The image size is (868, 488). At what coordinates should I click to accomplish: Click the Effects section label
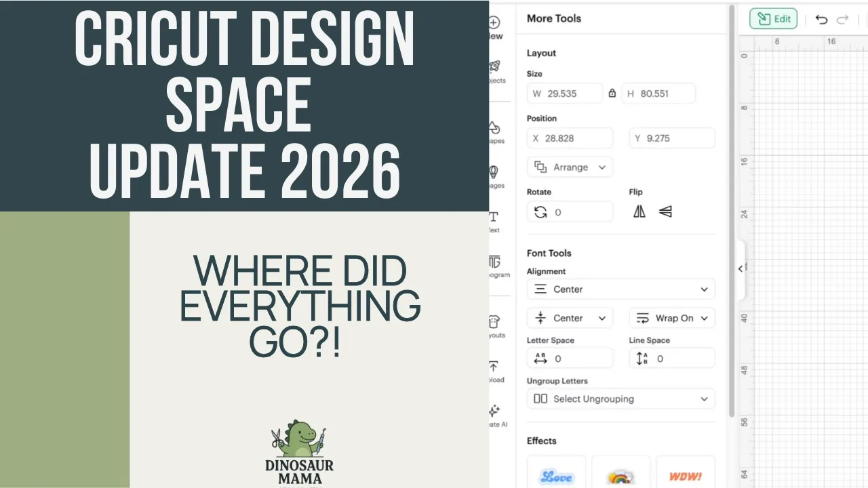coord(542,441)
